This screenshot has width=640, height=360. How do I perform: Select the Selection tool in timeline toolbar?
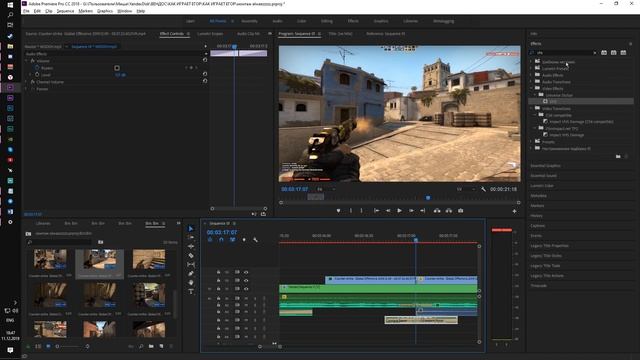click(191, 229)
